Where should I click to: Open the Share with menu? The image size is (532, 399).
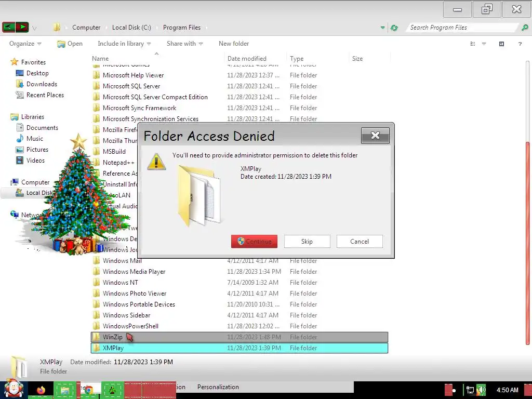point(184,44)
